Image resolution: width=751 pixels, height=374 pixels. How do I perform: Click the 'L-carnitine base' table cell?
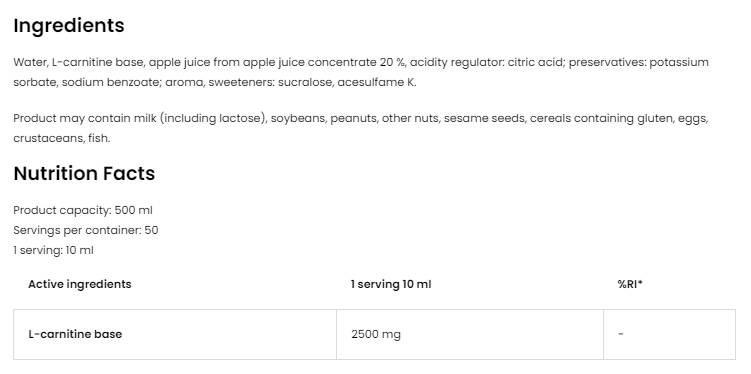[175, 334]
